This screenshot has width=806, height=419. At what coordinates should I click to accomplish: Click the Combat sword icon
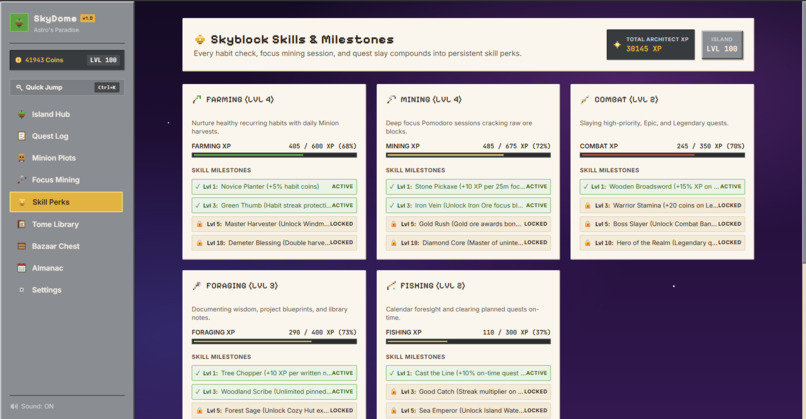(x=585, y=100)
